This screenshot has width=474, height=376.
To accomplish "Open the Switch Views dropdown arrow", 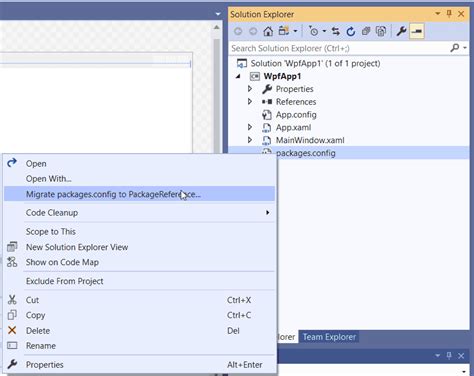I will 295,31.
